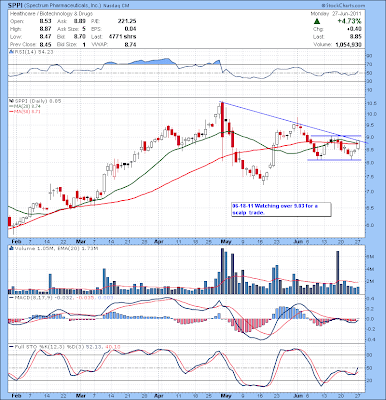Click the May label on price axis

pyautogui.click(x=226, y=241)
